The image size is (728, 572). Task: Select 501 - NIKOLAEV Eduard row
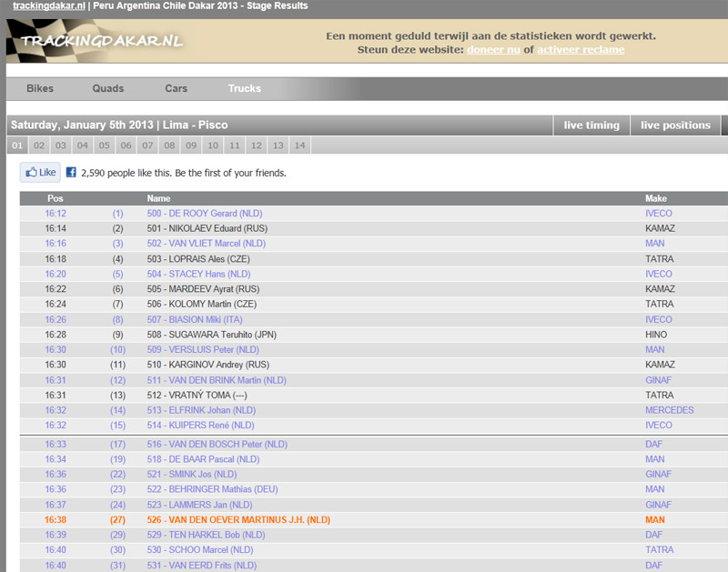pos(374,228)
